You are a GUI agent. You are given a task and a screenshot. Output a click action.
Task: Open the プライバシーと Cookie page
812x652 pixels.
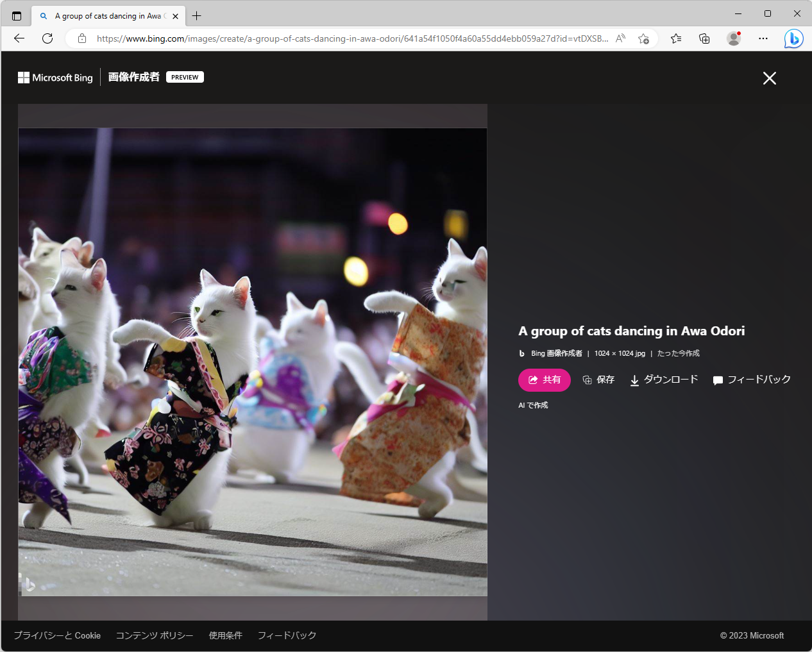click(x=57, y=635)
